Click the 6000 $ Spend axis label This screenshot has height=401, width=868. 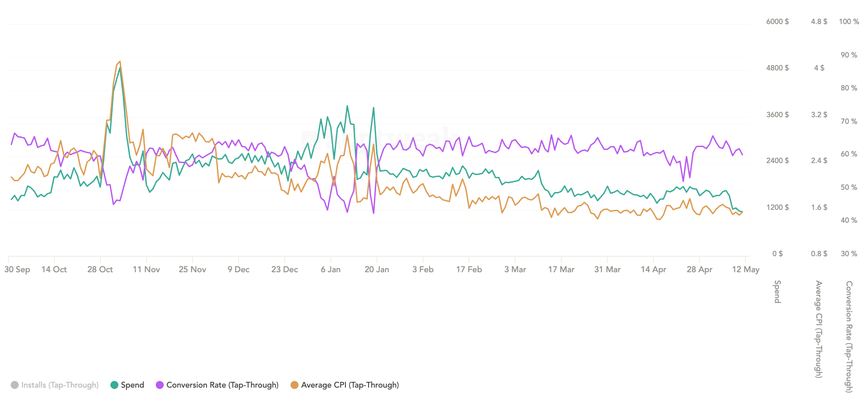click(777, 21)
